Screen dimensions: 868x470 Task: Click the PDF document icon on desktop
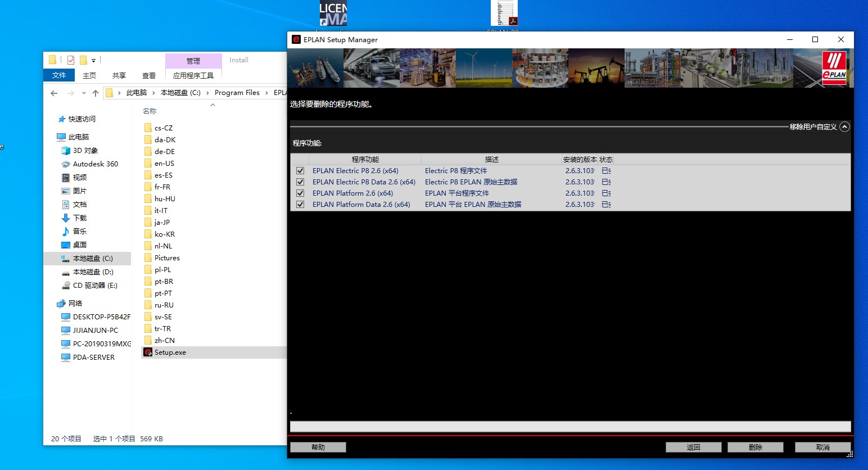click(504, 13)
